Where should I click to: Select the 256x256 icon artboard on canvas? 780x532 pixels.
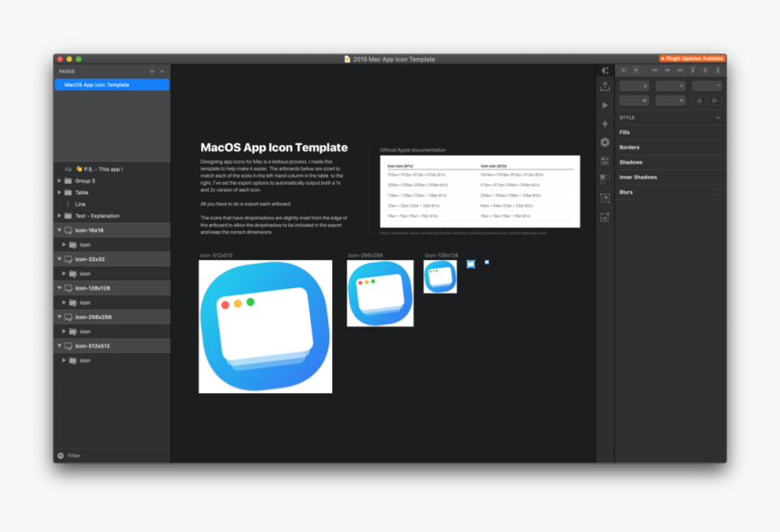tap(380, 294)
